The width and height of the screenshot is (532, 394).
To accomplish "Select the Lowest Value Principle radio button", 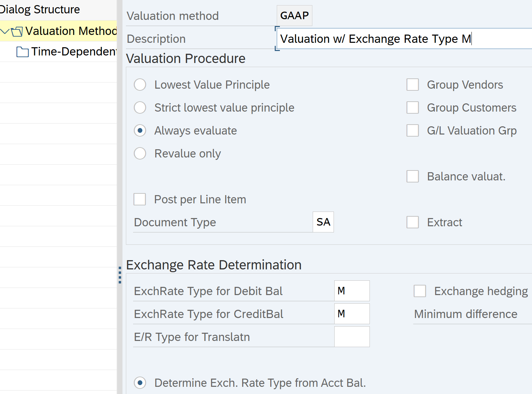I will (140, 85).
